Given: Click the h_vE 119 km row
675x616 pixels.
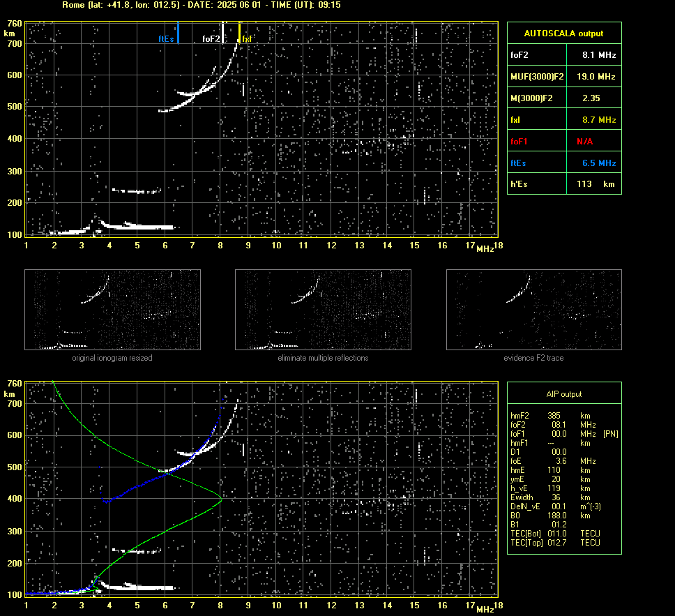Looking at the screenshot, I should tap(551, 488).
